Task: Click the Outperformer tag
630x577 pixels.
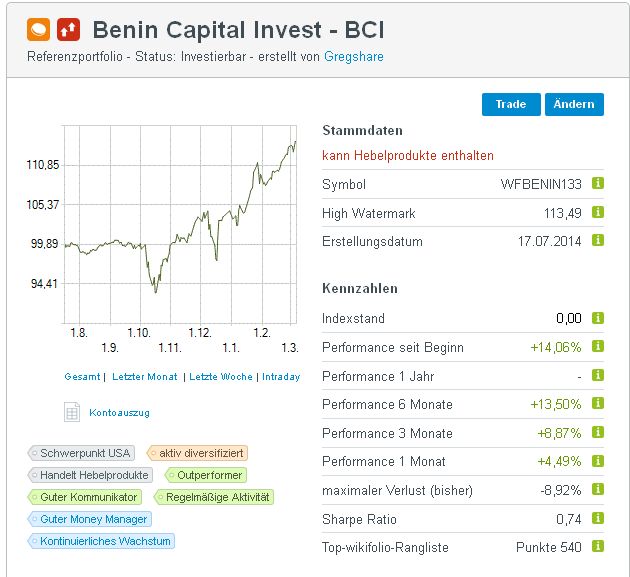Action: 206,475
